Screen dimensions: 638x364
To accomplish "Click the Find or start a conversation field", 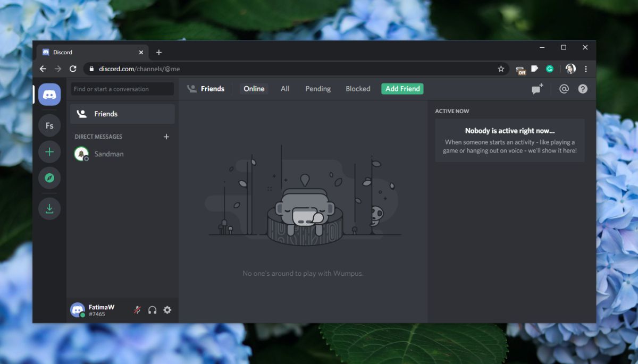I will pos(122,89).
